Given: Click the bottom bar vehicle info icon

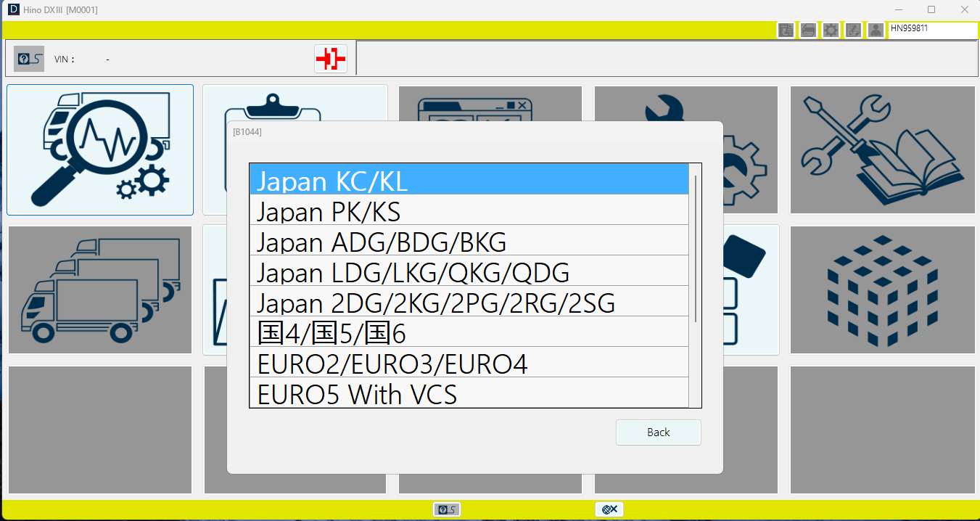Looking at the screenshot, I should (x=447, y=509).
